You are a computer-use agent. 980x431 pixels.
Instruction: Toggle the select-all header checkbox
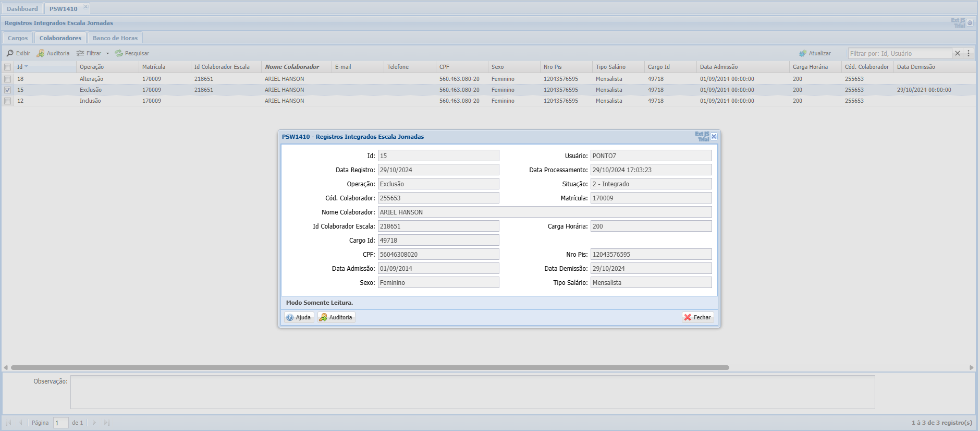(7, 67)
